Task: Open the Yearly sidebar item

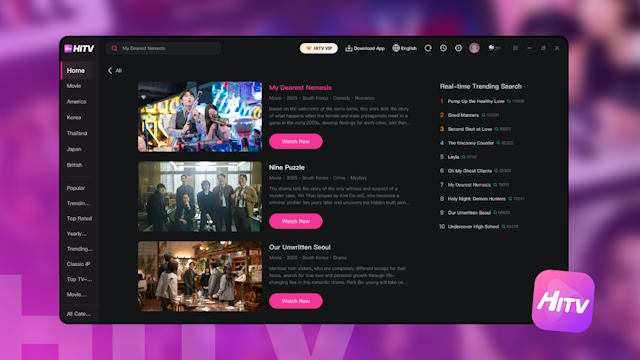Action: pyautogui.click(x=76, y=234)
